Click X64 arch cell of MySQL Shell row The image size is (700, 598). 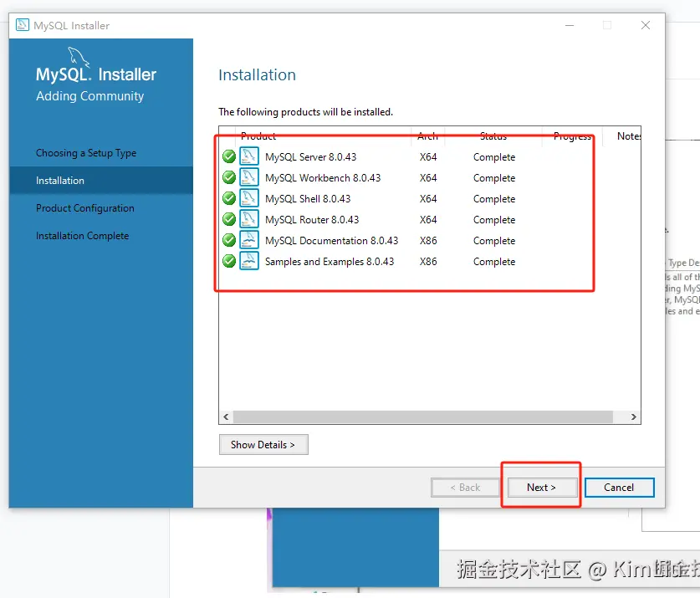click(428, 199)
